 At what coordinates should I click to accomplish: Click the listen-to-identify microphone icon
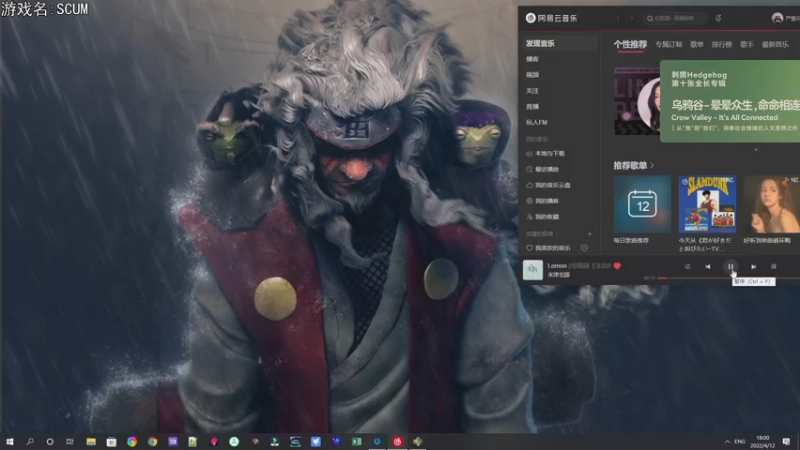pos(718,18)
